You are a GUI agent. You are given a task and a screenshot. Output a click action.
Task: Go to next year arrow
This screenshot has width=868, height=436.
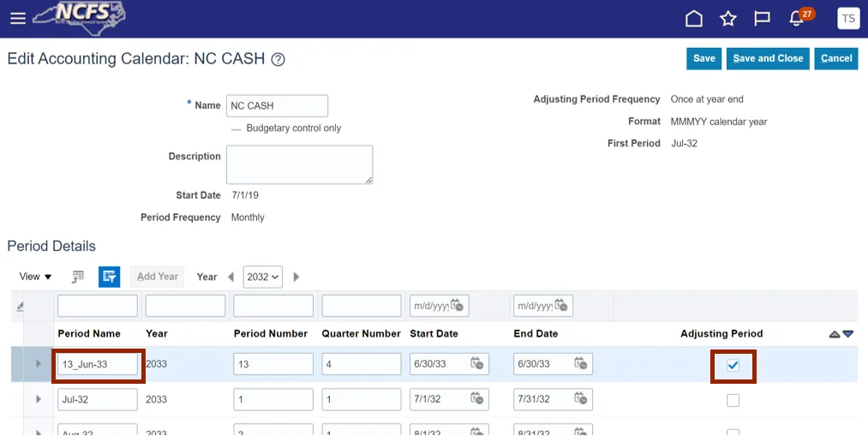296,277
